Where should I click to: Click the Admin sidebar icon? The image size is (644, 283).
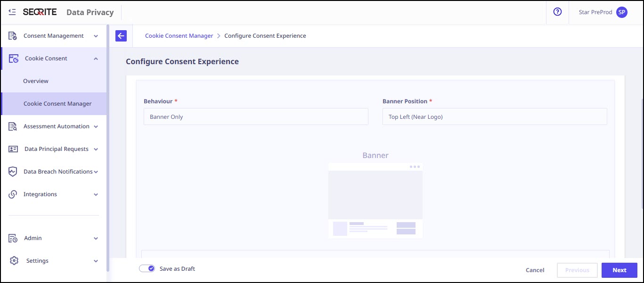13,238
